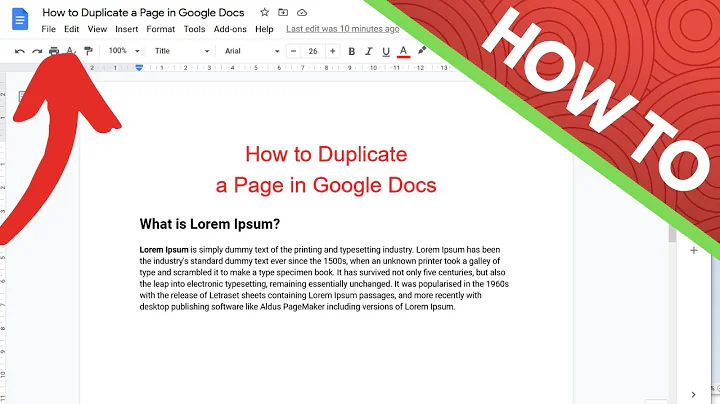Undo the last action
Viewport: 720px width, 404px height.
pos(20,51)
